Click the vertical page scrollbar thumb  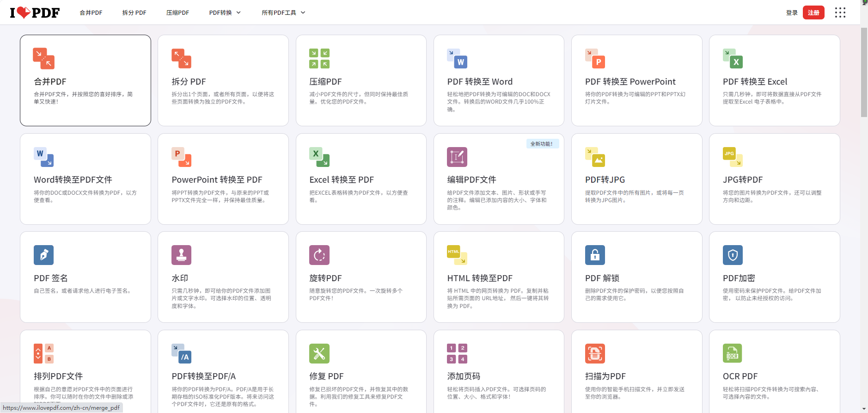click(x=864, y=72)
